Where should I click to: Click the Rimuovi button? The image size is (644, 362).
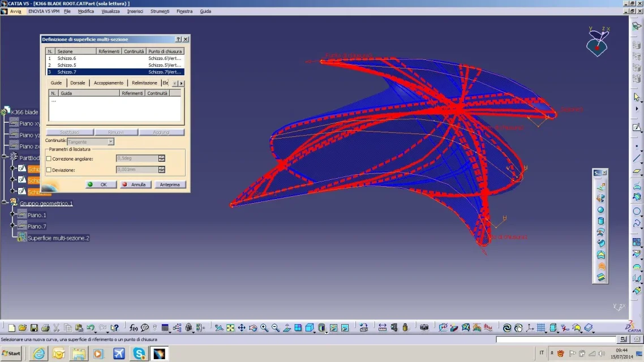tap(115, 132)
